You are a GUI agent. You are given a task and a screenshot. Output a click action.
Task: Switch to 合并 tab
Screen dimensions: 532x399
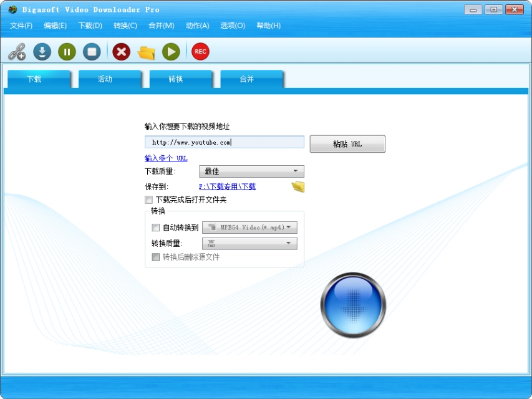(x=252, y=79)
